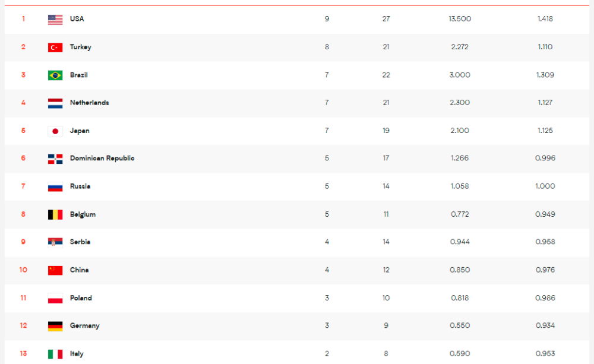Click the Brazil flag icon
Image resolution: width=594 pixels, height=364 pixels.
click(55, 75)
